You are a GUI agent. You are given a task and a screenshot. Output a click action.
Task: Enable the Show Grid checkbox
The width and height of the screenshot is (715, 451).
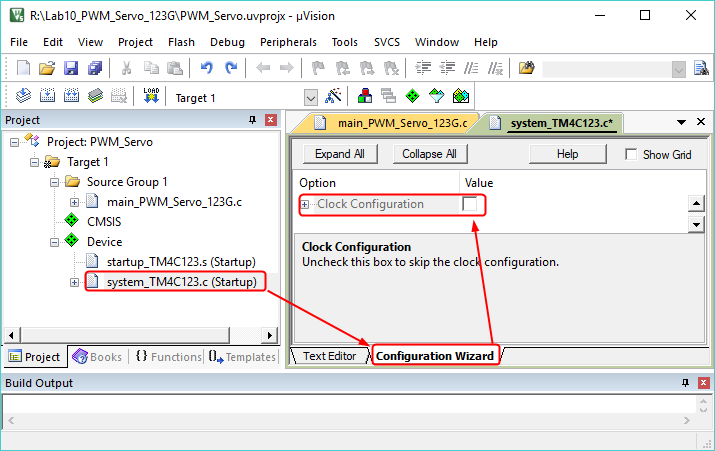(x=631, y=155)
